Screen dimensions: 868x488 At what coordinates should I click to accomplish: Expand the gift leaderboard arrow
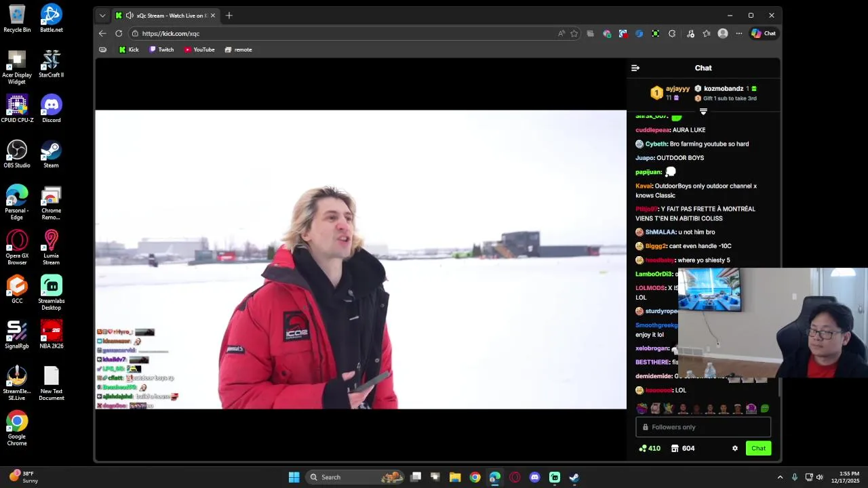point(703,112)
